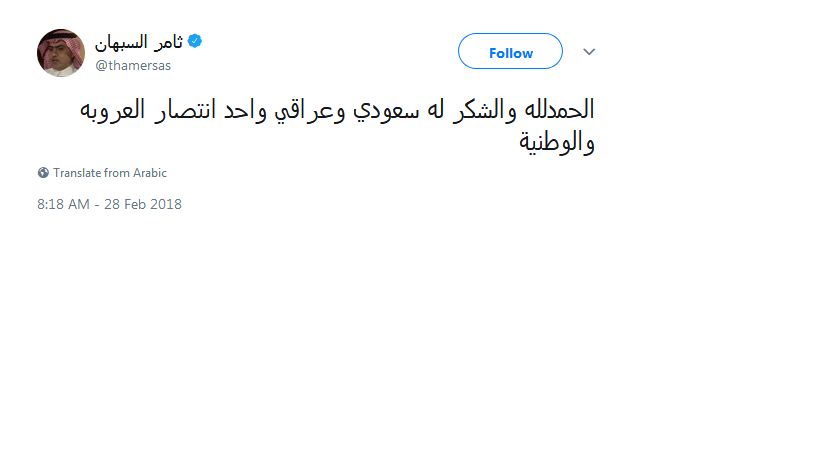
Task: Click the second-line word والوطنية
Action: (x=557, y=142)
